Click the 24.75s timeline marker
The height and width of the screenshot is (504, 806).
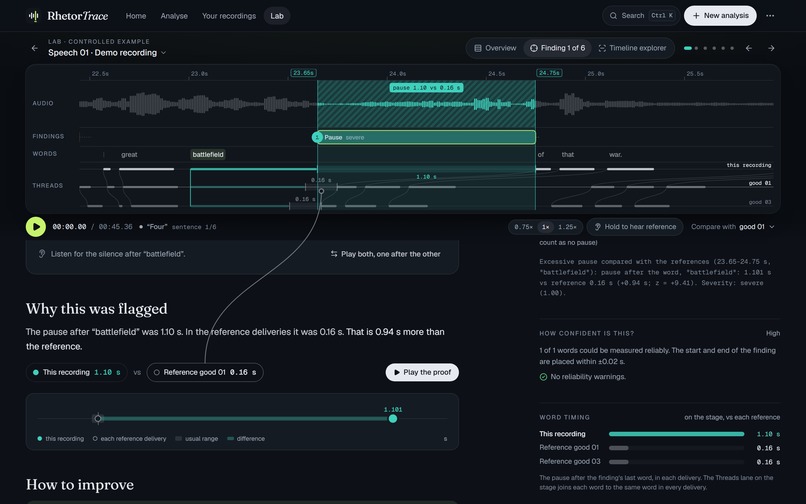click(549, 73)
